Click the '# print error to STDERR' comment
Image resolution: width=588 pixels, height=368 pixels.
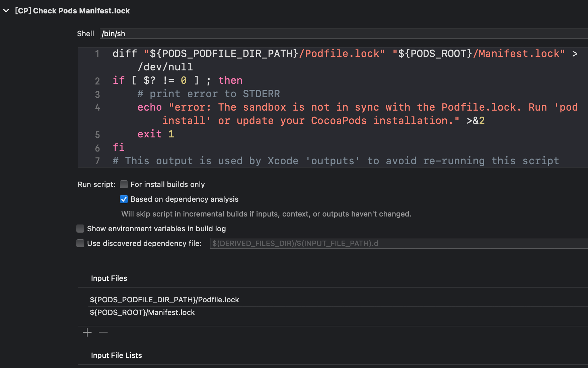208,94
